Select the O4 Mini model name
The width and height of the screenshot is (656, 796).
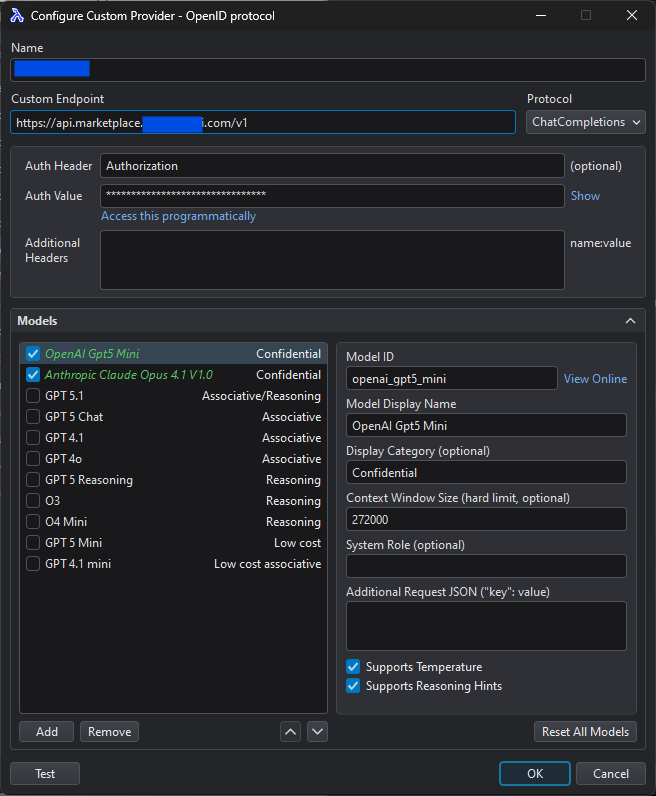tap(66, 521)
